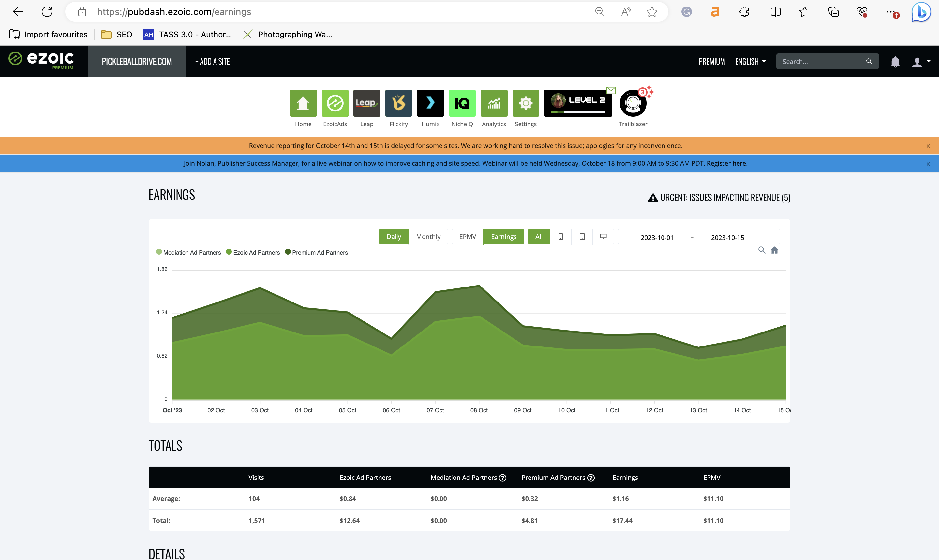Submit search with the magnifier icon

(x=869, y=61)
